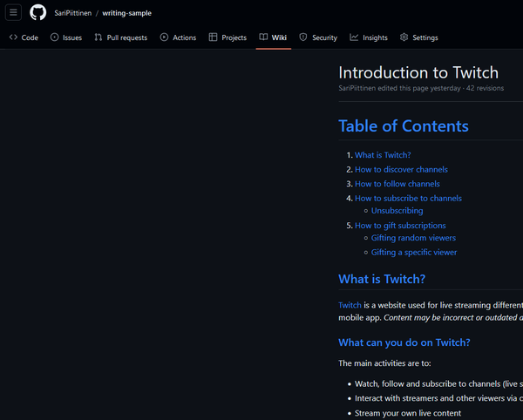Open 'How to follow channels' link
The image size is (523, 420).
[x=397, y=184]
